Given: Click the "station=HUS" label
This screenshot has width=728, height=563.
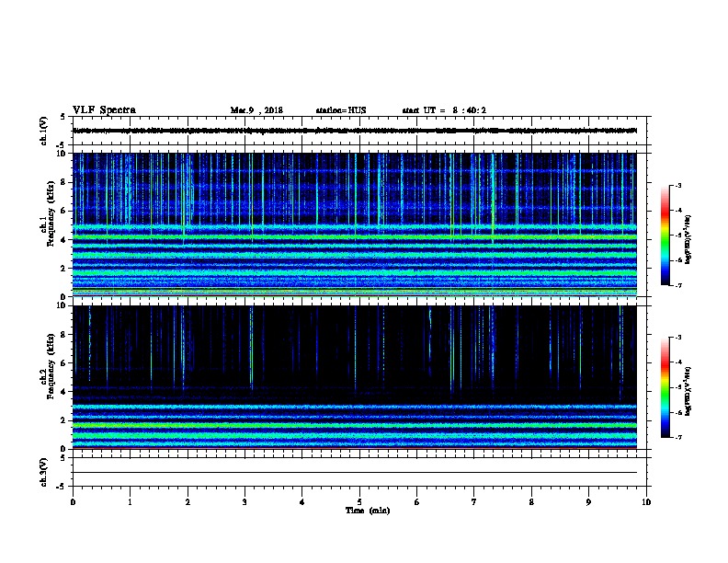Looking at the screenshot, I should [x=341, y=110].
